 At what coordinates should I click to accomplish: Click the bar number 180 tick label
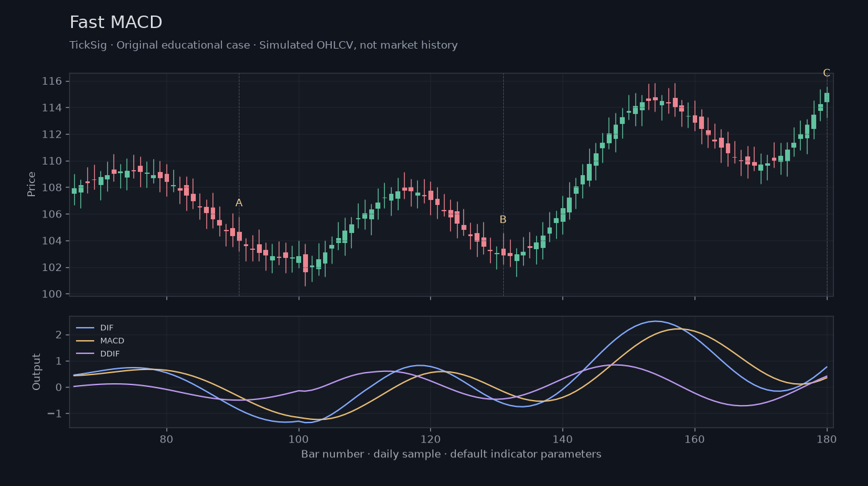[827, 439]
